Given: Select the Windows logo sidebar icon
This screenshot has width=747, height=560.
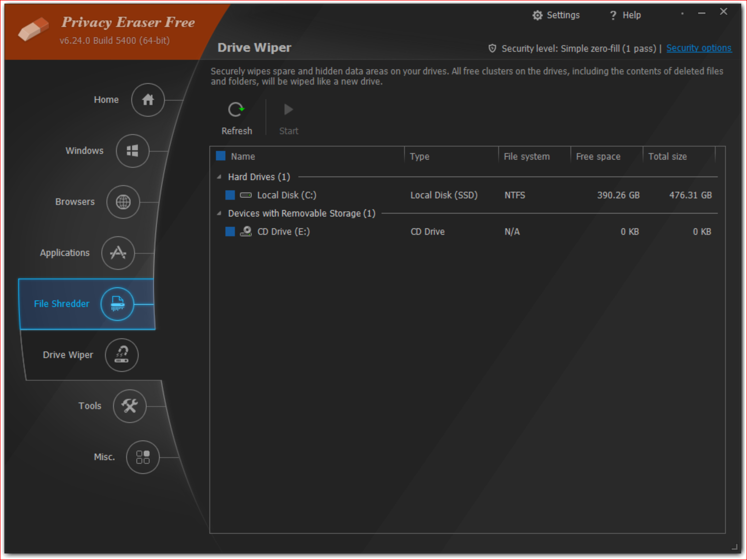Looking at the screenshot, I should 132,151.
